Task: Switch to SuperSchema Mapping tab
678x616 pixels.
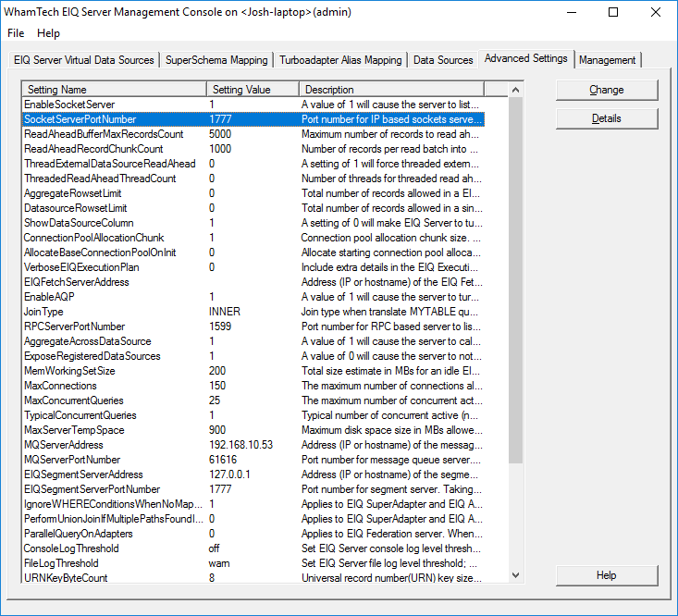Action: point(216,60)
